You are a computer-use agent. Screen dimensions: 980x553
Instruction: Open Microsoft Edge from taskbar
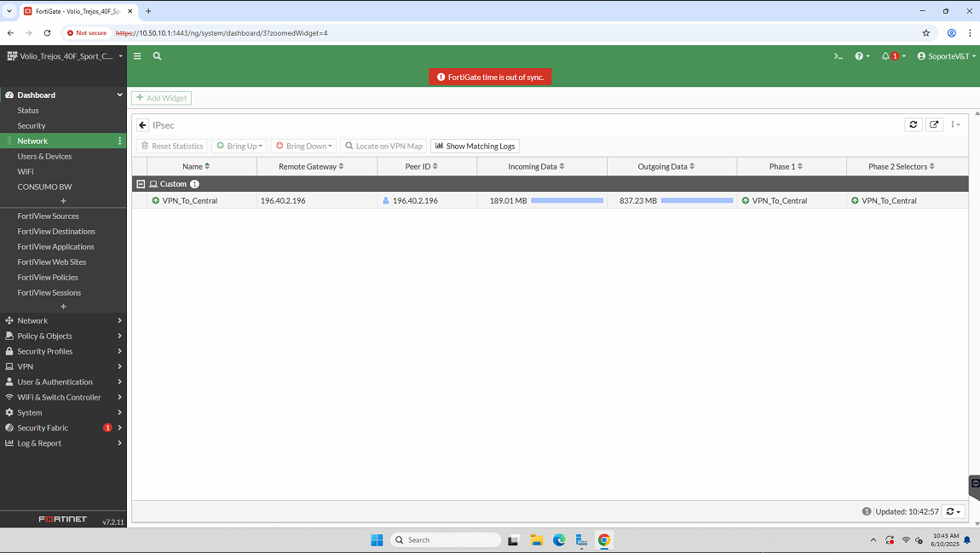click(559, 540)
